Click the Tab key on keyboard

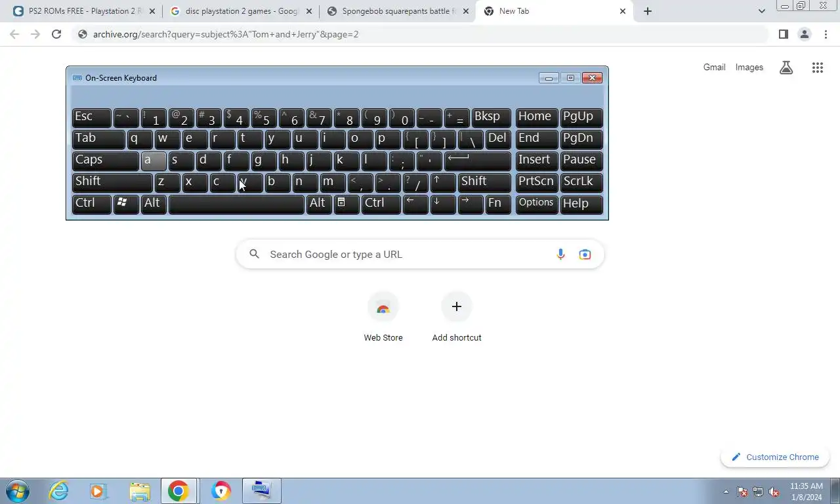[98, 139]
